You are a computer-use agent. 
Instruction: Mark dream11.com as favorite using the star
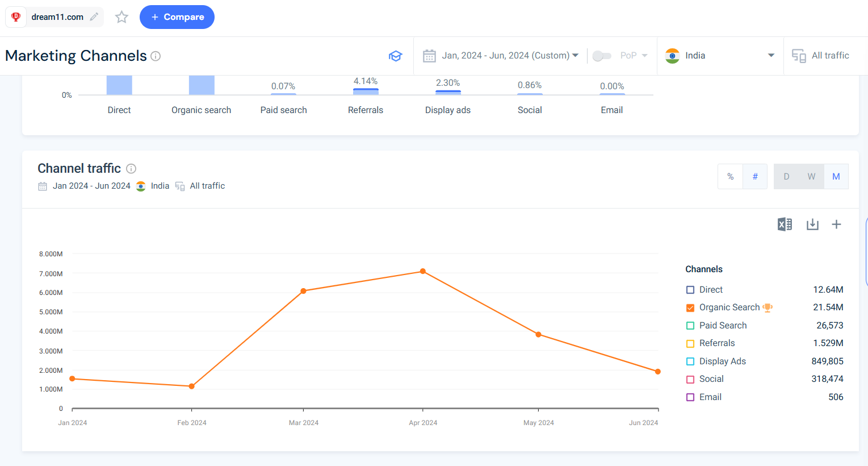point(121,17)
